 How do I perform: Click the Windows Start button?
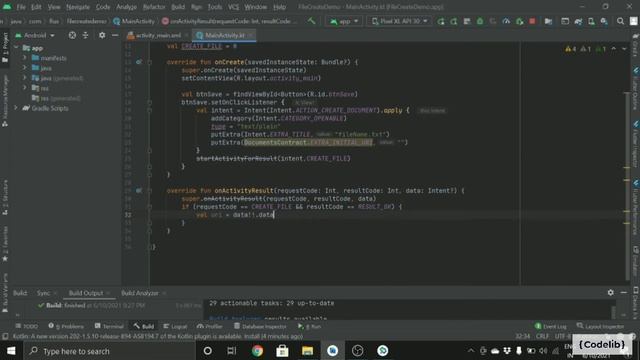11,351
